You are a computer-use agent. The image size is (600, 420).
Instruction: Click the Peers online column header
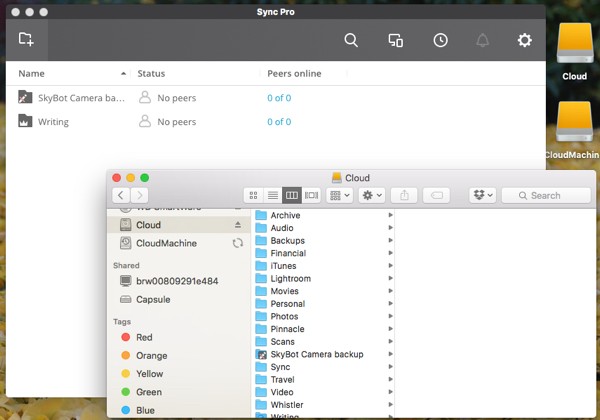294,73
